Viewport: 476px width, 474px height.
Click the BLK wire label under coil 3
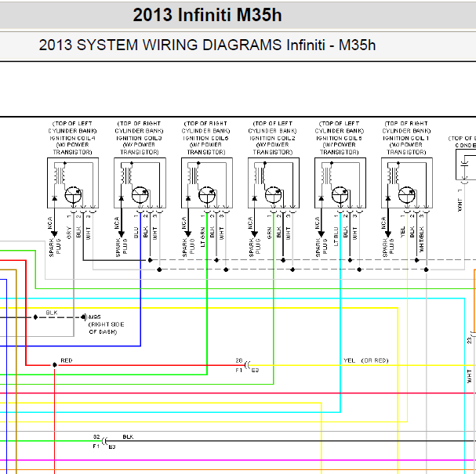145,232
